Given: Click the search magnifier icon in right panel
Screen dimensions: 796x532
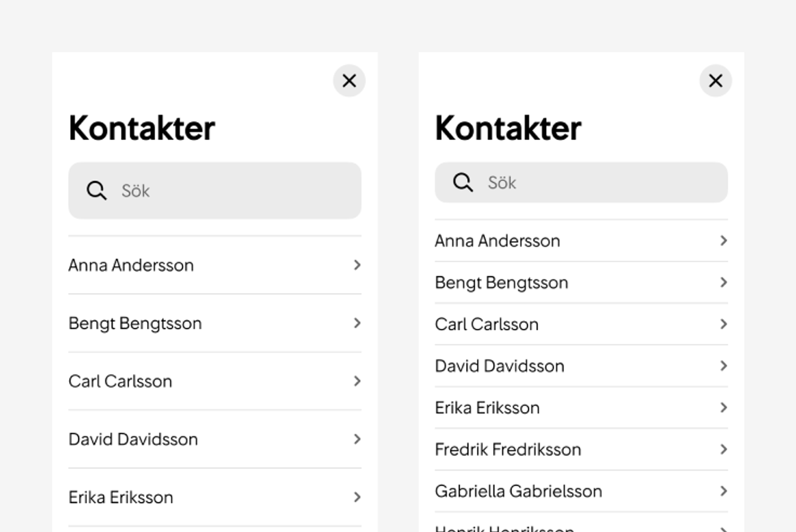Looking at the screenshot, I should click(463, 182).
